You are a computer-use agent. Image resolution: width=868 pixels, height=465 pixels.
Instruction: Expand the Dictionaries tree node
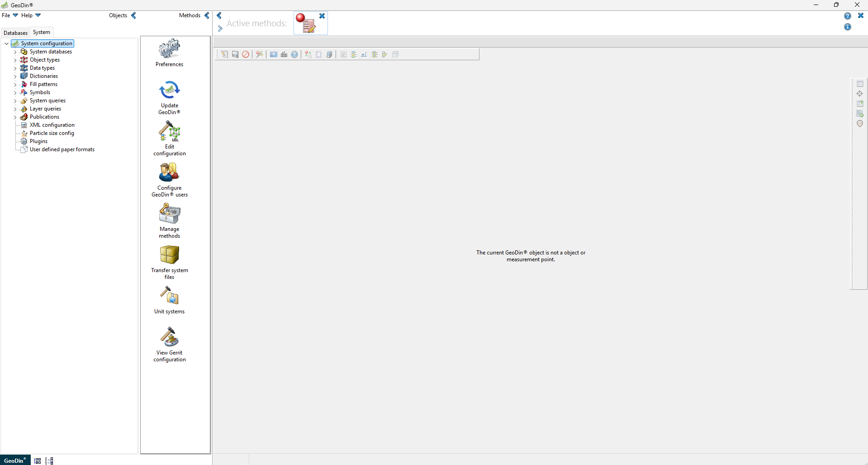tap(15, 77)
